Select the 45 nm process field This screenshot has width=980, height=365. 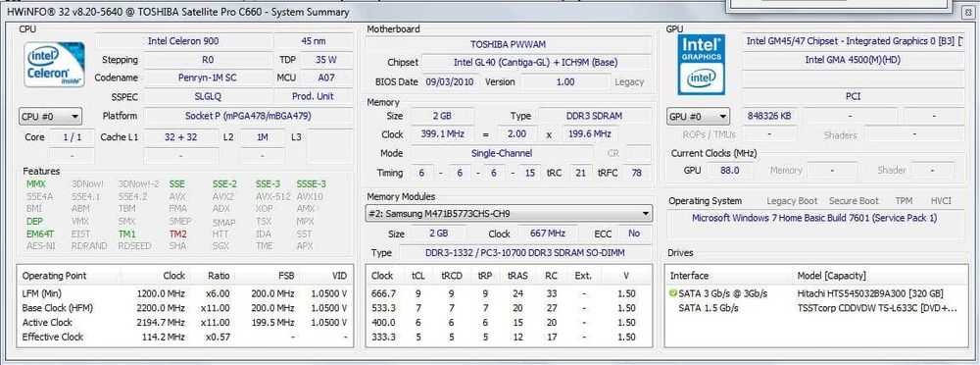pyautogui.click(x=314, y=41)
